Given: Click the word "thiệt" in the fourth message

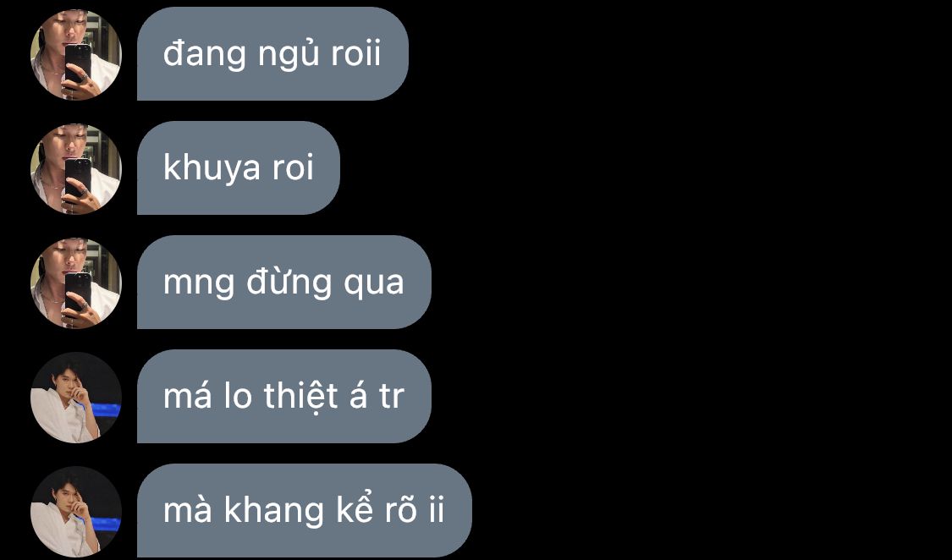Looking at the screenshot, I should [300, 398].
